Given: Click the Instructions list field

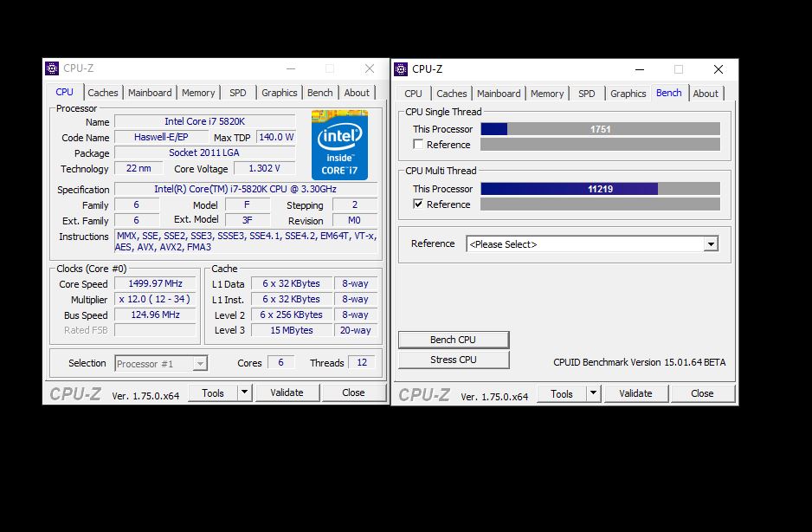Looking at the screenshot, I should (246, 241).
